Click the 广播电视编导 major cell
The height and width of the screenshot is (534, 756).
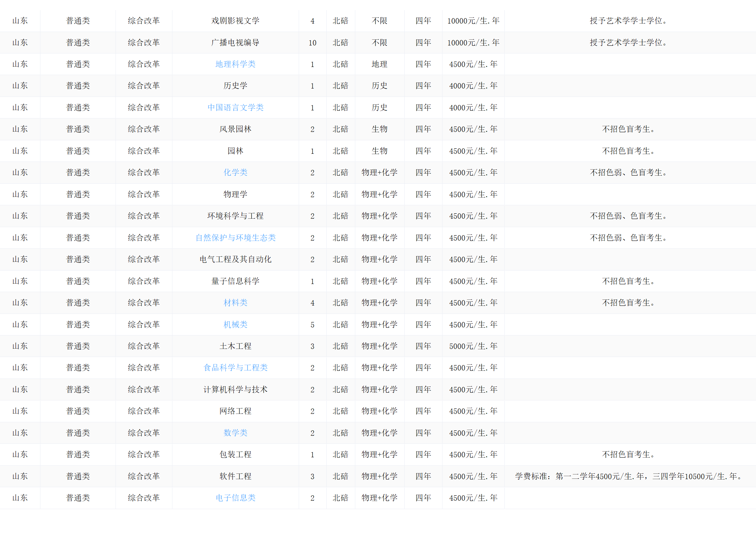pyautogui.click(x=235, y=42)
